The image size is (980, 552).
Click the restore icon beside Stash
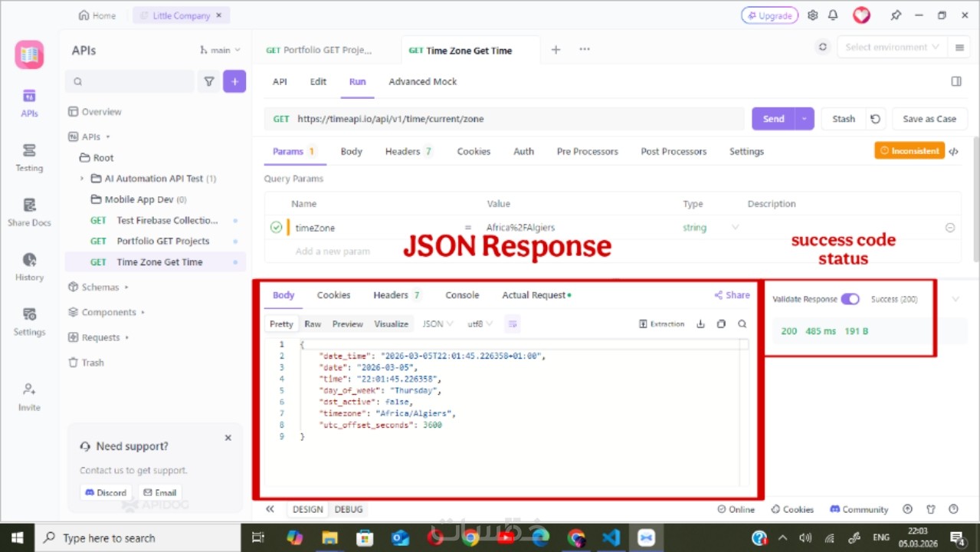(875, 119)
